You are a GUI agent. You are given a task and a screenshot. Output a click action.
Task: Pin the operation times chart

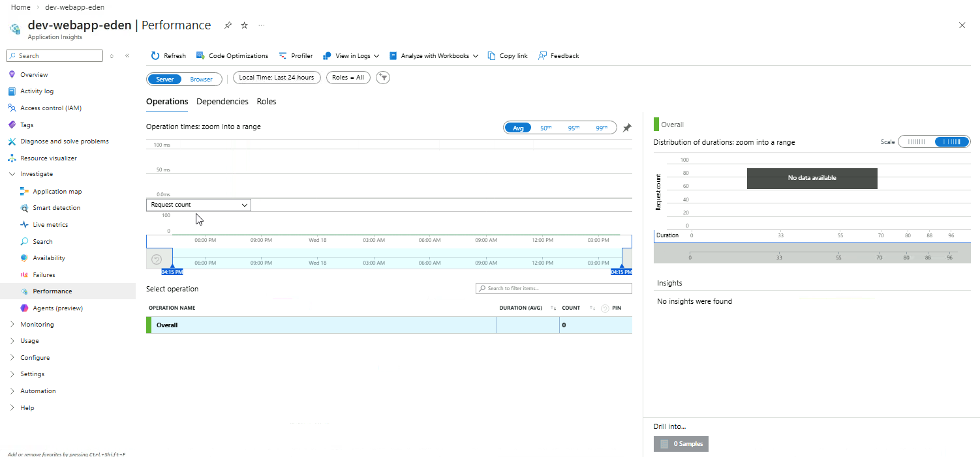click(x=627, y=128)
